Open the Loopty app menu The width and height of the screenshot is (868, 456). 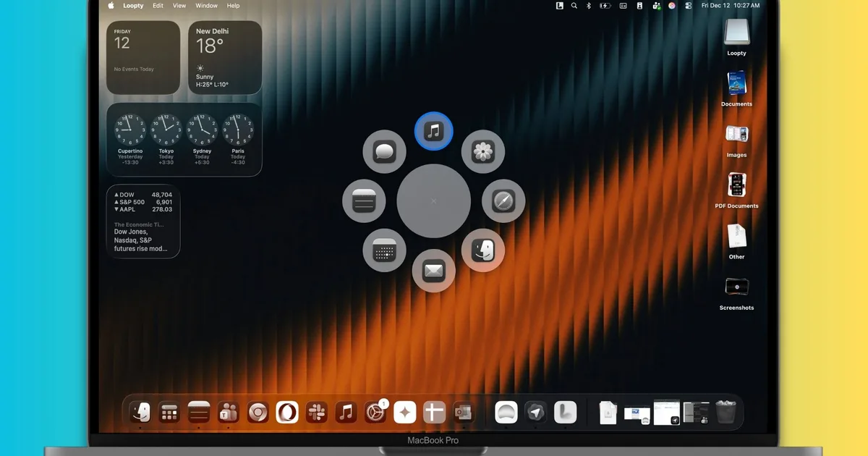133,6
